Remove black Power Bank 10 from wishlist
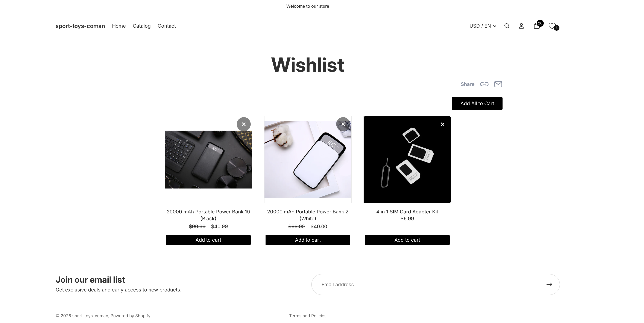644x323 pixels. click(x=244, y=124)
